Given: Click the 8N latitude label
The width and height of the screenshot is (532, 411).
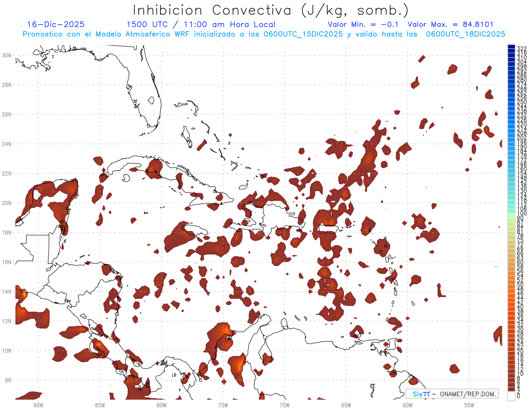Looking at the screenshot, I should coord(9,380).
